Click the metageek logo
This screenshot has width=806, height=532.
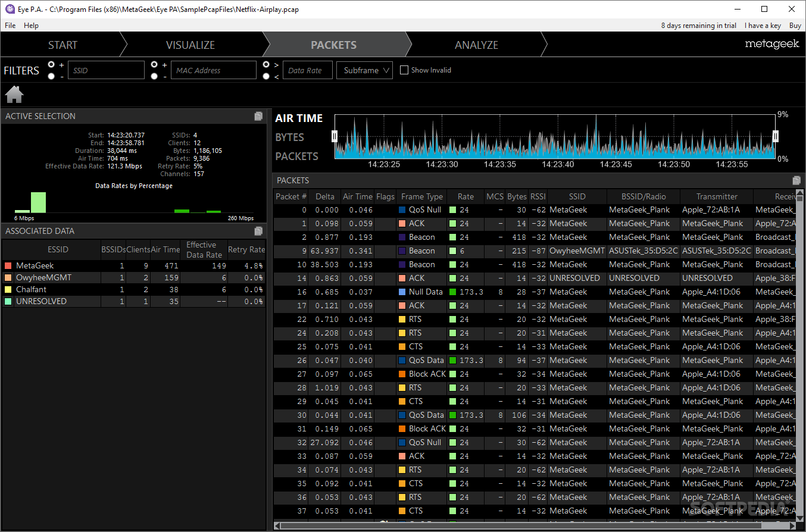tap(772, 45)
